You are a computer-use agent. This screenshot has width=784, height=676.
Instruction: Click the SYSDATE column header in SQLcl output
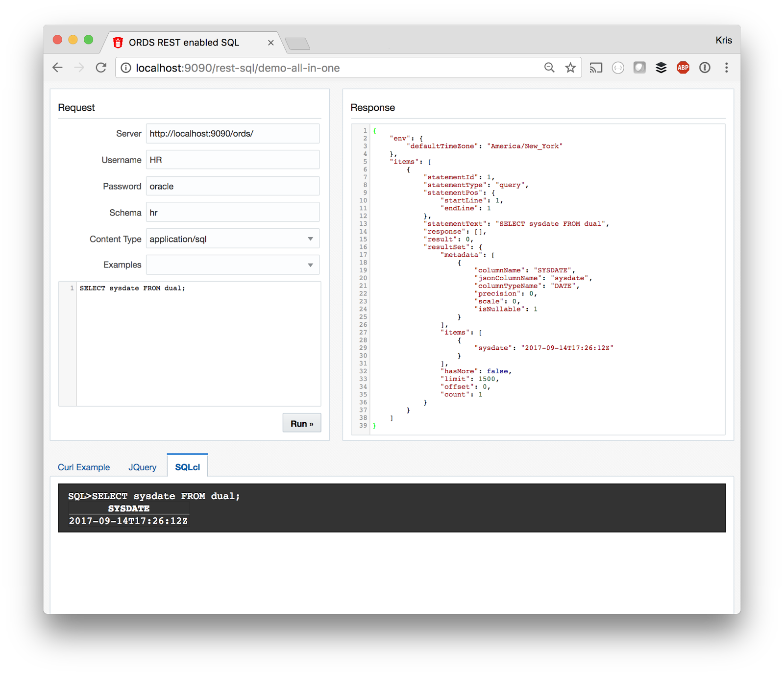point(129,508)
